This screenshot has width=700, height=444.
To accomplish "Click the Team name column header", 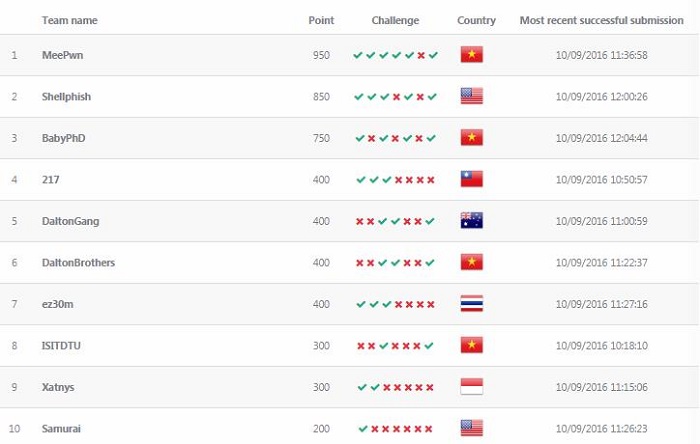I will tap(70, 21).
